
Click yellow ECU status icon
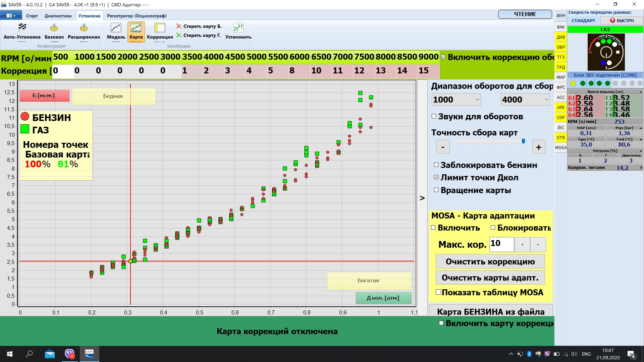coord(573,83)
